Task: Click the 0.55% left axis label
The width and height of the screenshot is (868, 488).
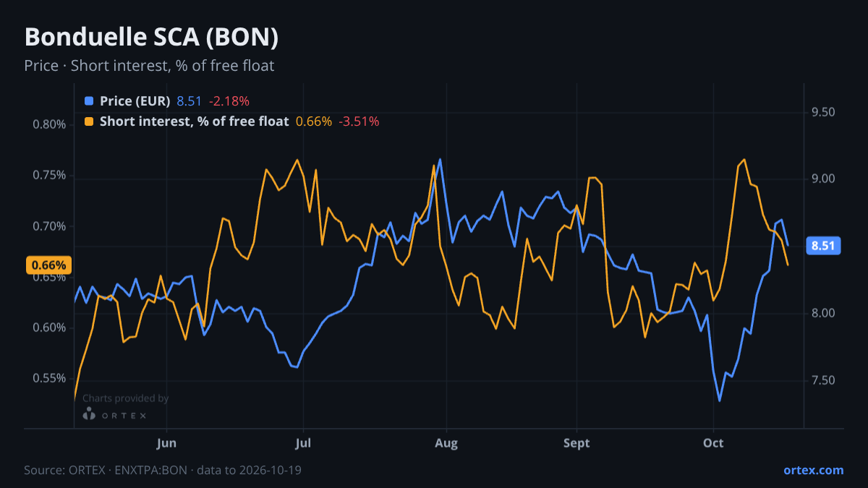Action: point(49,379)
